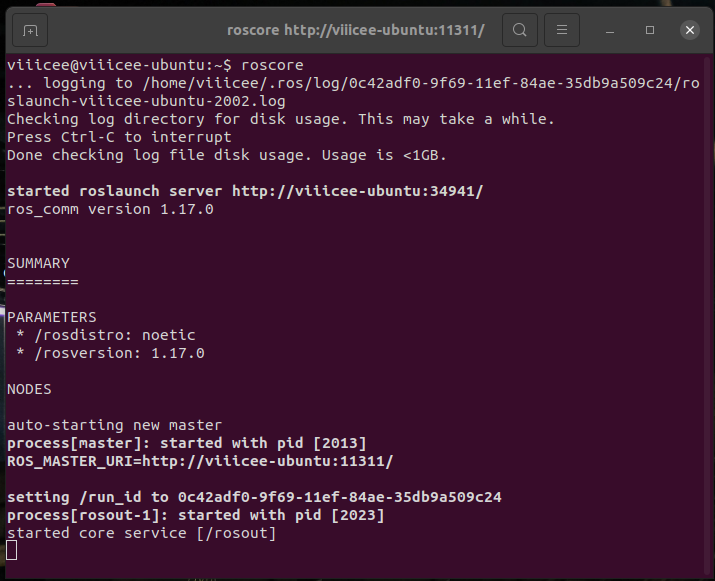Open the terminal search tool
This screenshot has height=581, width=715.
click(x=519, y=30)
